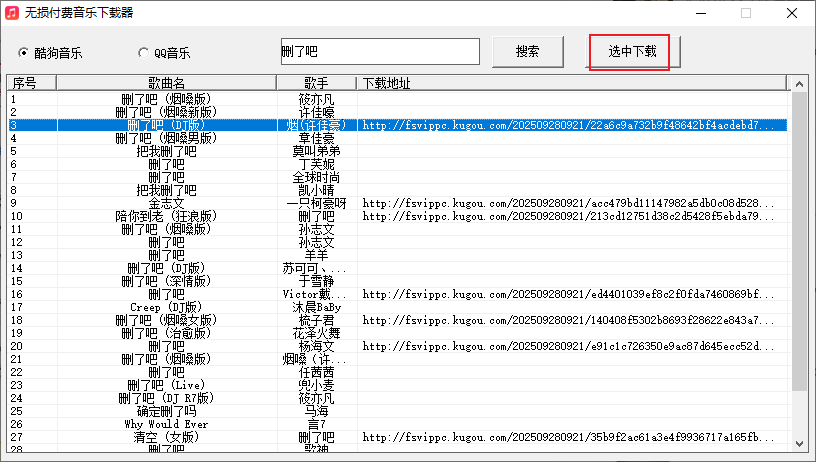Click the 序号 column header
The width and height of the screenshot is (816, 462).
point(31,83)
